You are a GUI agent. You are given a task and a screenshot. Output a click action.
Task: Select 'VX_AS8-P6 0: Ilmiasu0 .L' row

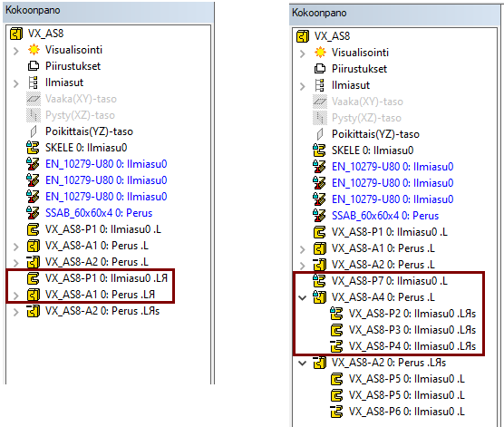[x=407, y=412]
